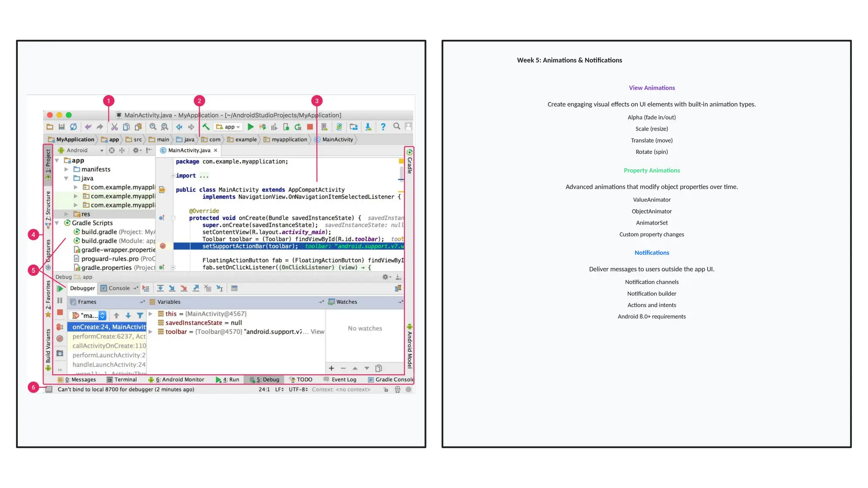Open the app run configuration dropdown
The width and height of the screenshot is (868, 488).
[228, 127]
